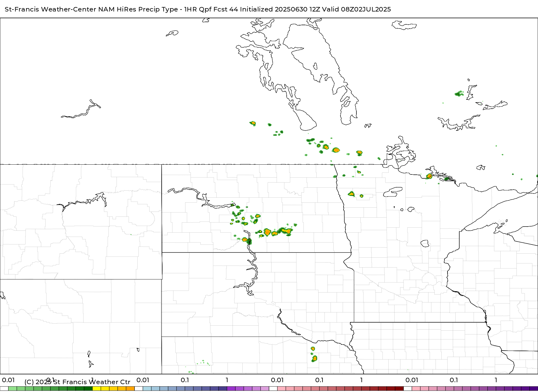
Task: Click the 0.01 label above the blue scale
Action: click(143, 380)
